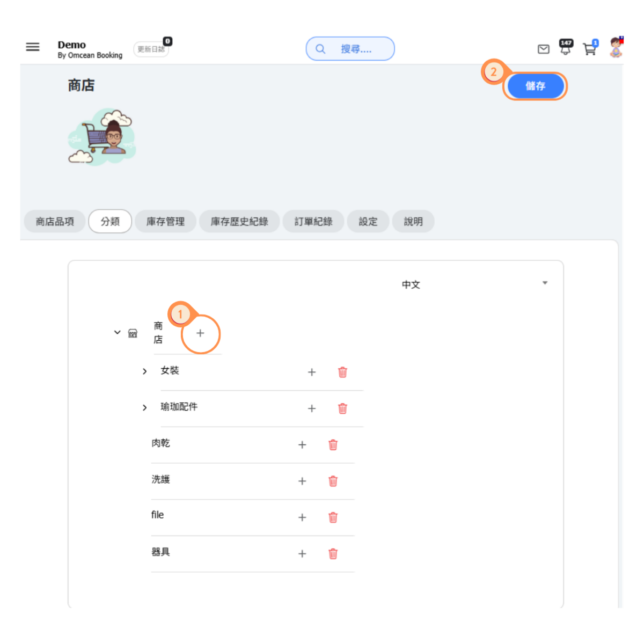Focus the 搜尋 search field
The image size is (644, 644).
[350, 49]
